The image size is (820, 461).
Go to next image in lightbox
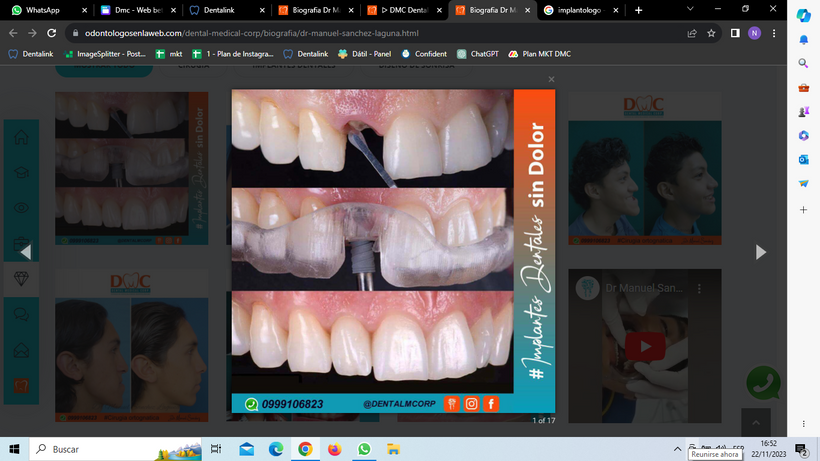point(760,252)
